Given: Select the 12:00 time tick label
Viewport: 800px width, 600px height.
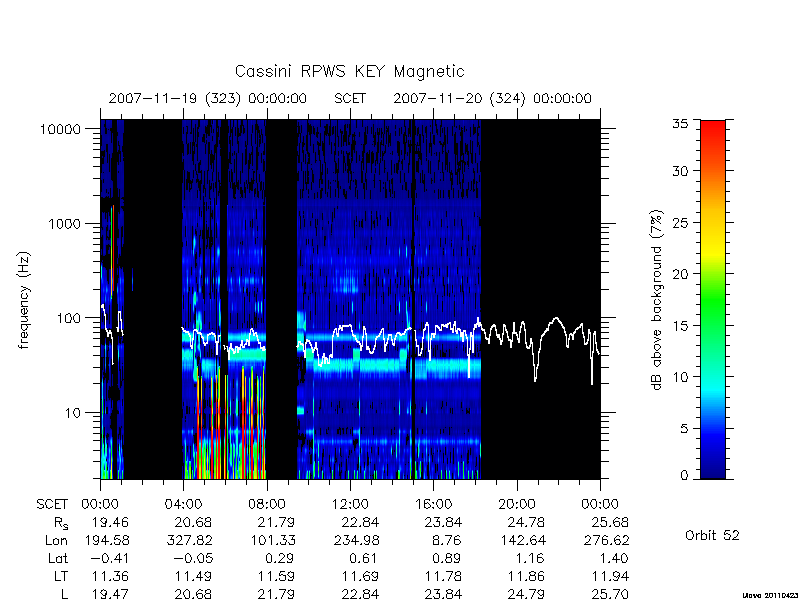Looking at the screenshot, I should [350, 504].
